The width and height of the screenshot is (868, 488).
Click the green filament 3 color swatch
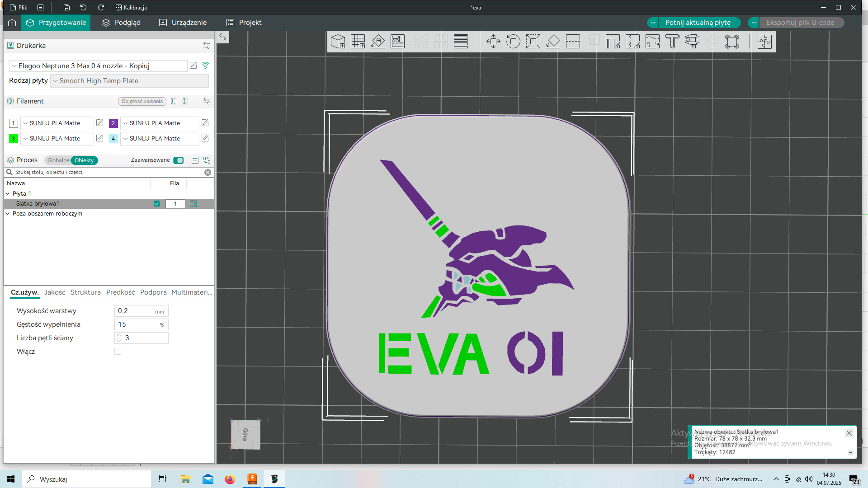point(13,138)
